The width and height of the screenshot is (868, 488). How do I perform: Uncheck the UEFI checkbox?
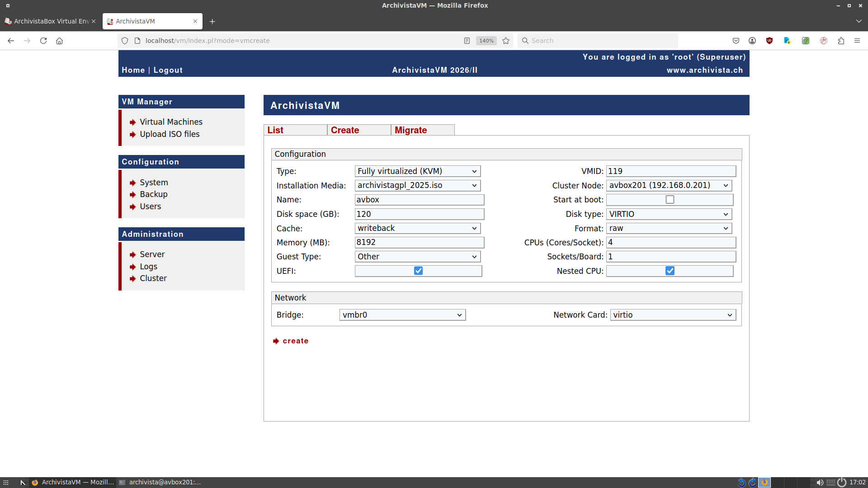(418, 271)
